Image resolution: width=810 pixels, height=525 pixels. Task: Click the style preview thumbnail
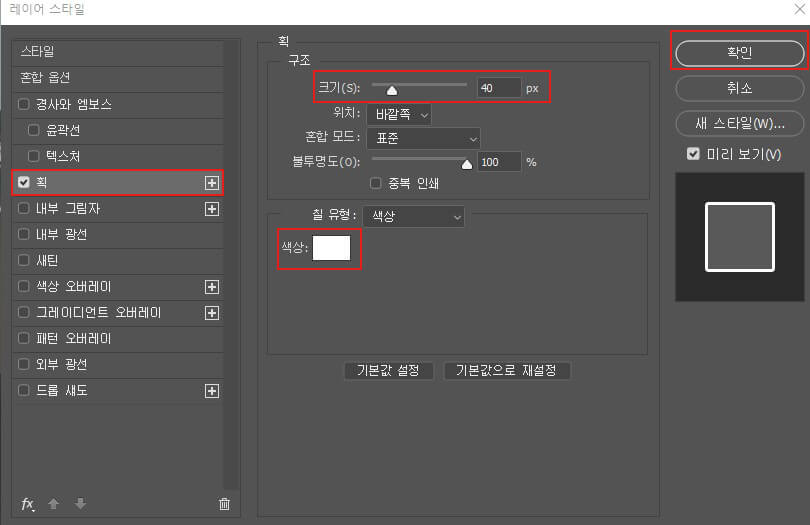coord(740,237)
